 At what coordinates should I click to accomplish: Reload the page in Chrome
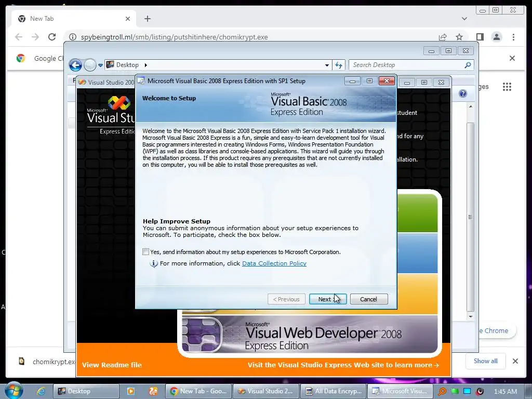pos(52,37)
